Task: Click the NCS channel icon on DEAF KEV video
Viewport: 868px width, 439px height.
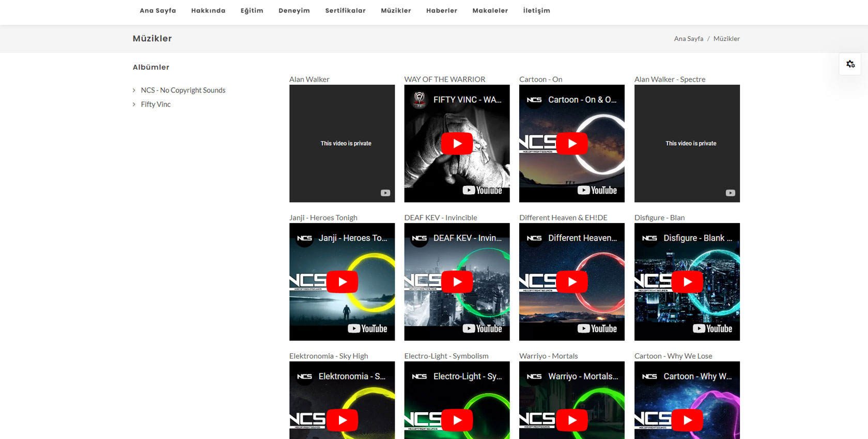Action: pos(419,238)
